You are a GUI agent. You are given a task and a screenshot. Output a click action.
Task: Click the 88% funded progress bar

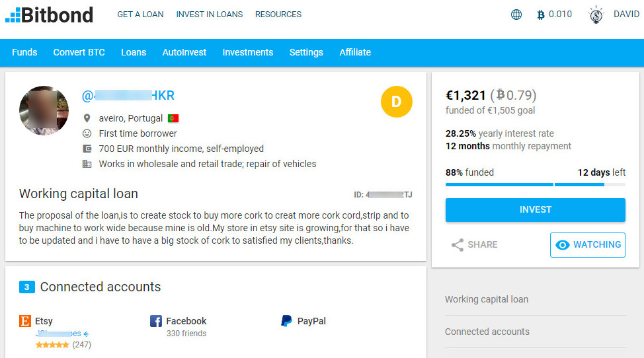pos(535,185)
